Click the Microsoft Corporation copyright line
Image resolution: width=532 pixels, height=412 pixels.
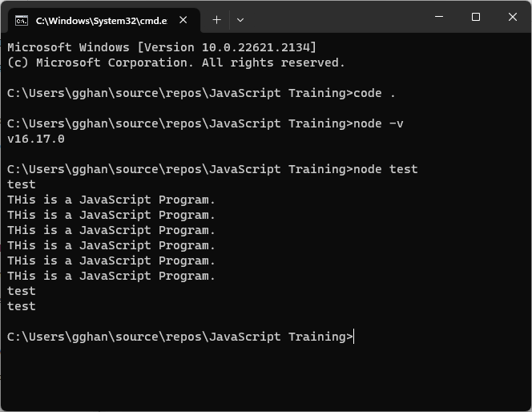[x=175, y=63]
